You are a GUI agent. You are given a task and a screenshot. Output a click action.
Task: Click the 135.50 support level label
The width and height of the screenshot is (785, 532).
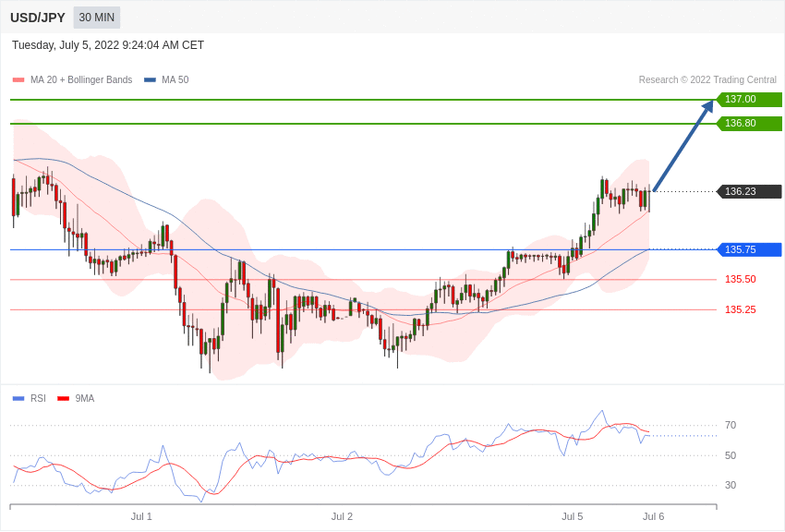click(740, 279)
